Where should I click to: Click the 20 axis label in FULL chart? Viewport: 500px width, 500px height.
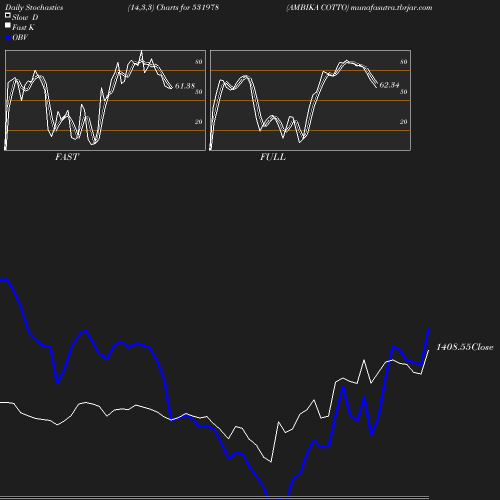[x=404, y=122]
